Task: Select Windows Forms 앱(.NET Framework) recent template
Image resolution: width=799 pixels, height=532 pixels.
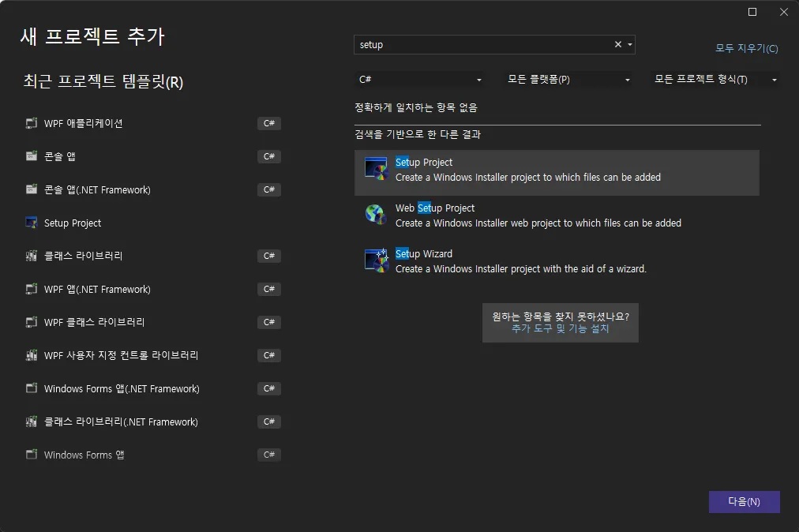Action: 153,388
